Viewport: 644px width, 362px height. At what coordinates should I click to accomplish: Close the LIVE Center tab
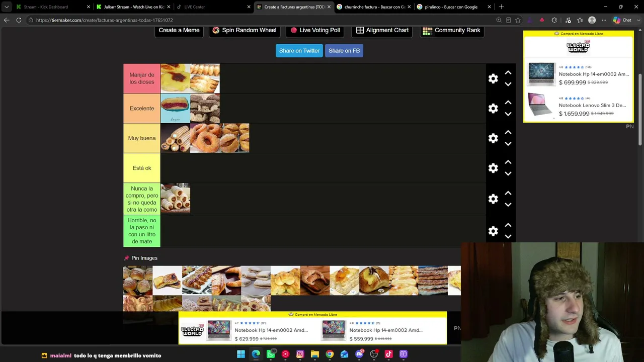[249, 7]
